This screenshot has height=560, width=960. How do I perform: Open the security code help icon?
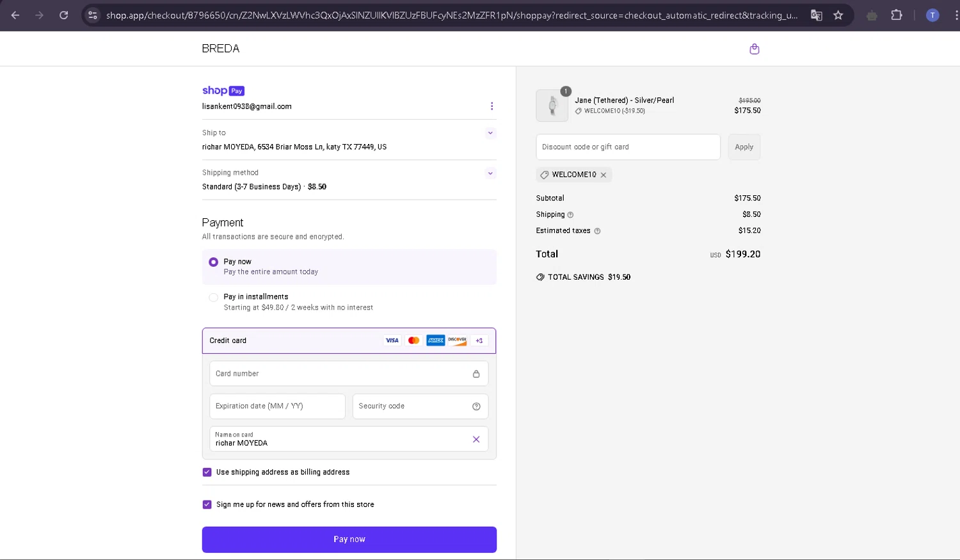pos(476,406)
